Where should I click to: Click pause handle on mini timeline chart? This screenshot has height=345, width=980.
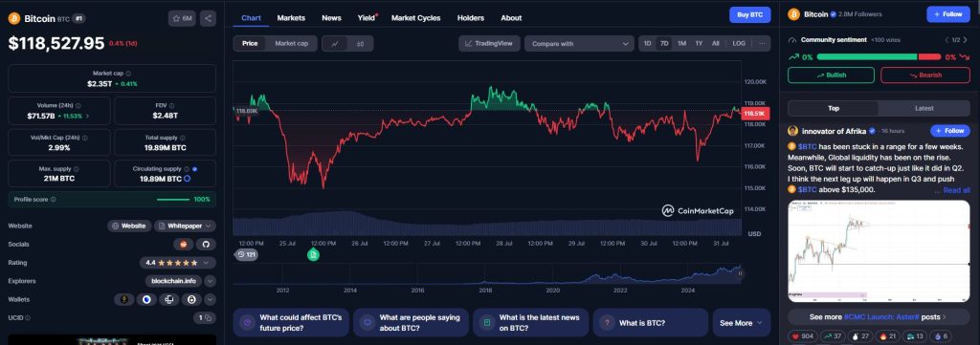click(740, 272)
